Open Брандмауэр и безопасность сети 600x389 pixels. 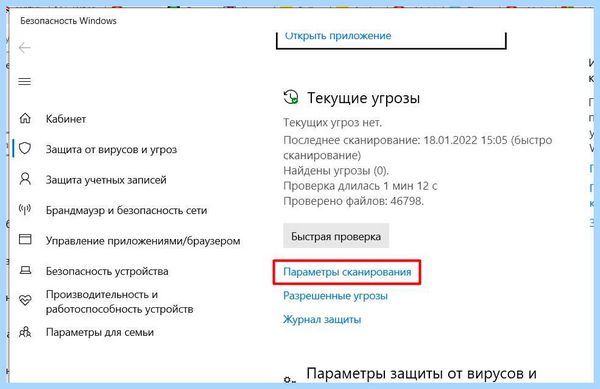click(x=126, y=210)
